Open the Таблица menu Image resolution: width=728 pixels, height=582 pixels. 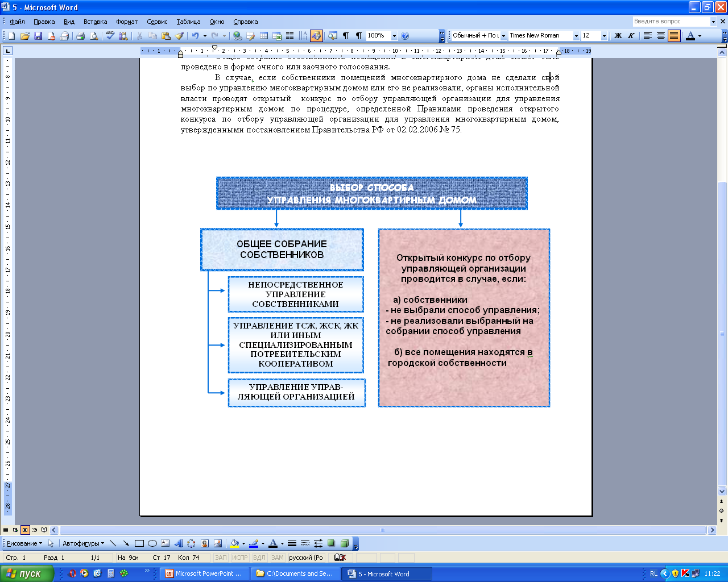188,22
